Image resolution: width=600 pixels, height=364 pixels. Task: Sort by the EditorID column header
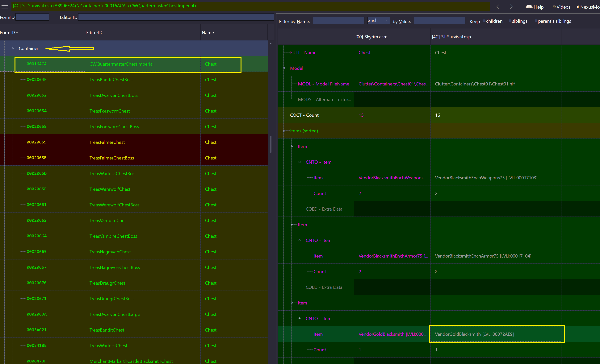(143, 32)
